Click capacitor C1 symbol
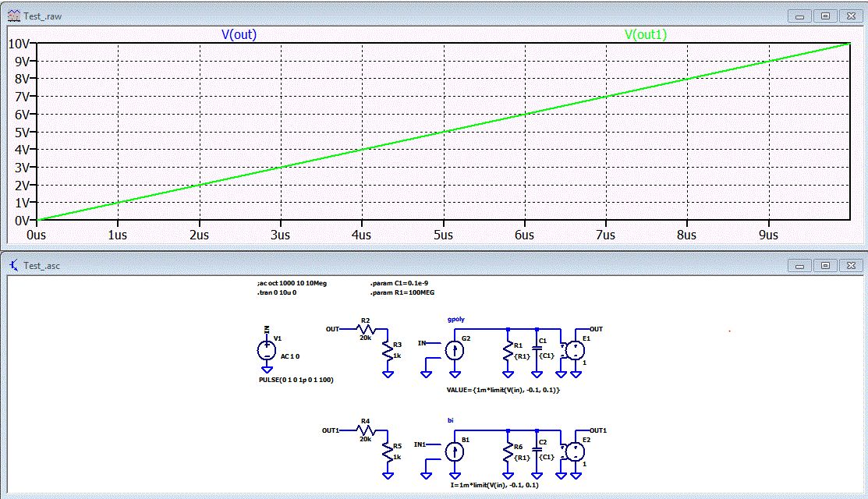Image resolution: width=868 pixels, height=499 pixels. pos(537,349)
